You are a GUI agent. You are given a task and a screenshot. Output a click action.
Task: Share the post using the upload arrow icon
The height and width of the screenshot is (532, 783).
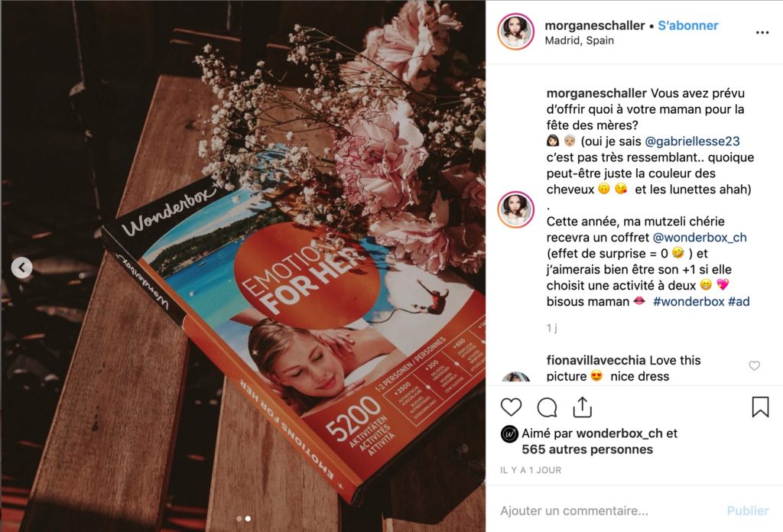tap(582, 407)
